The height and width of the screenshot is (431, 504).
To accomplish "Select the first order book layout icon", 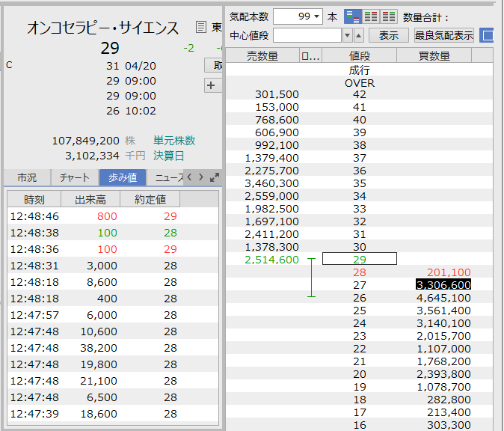I will [353, 16].
